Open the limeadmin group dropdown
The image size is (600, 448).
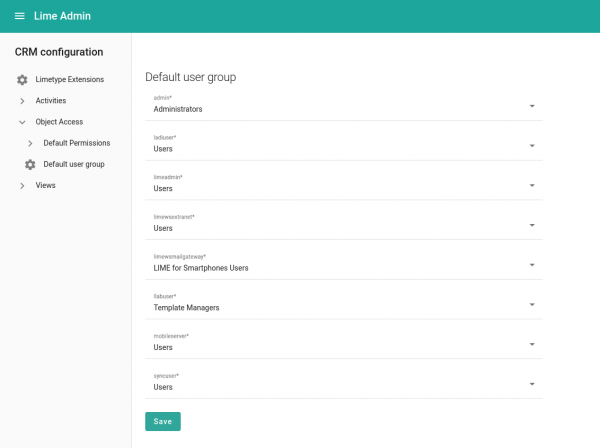click(532, 185)
